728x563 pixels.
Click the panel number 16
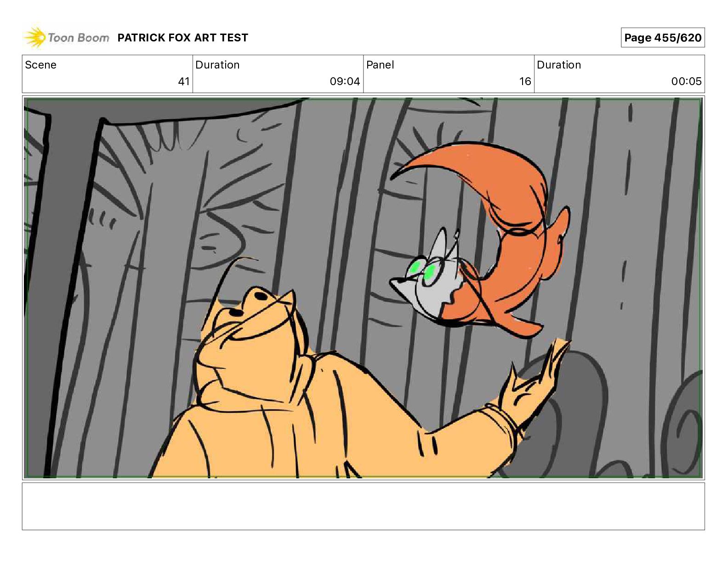tap(525, 81)
